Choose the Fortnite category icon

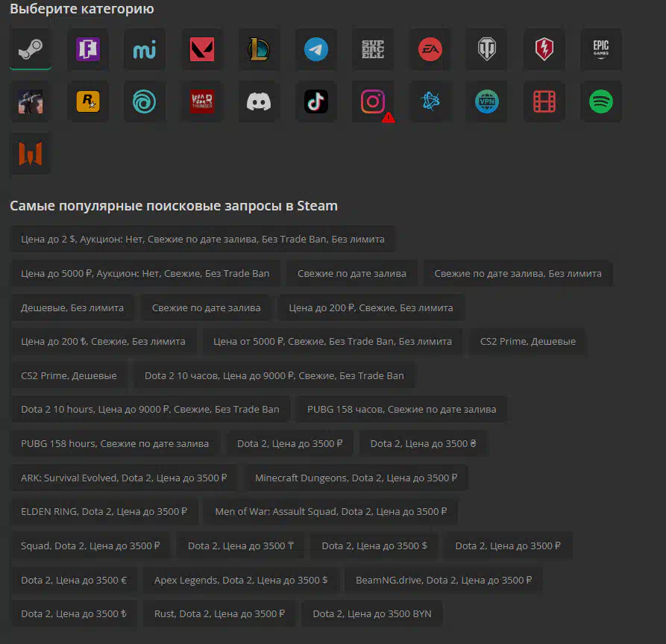88,49
